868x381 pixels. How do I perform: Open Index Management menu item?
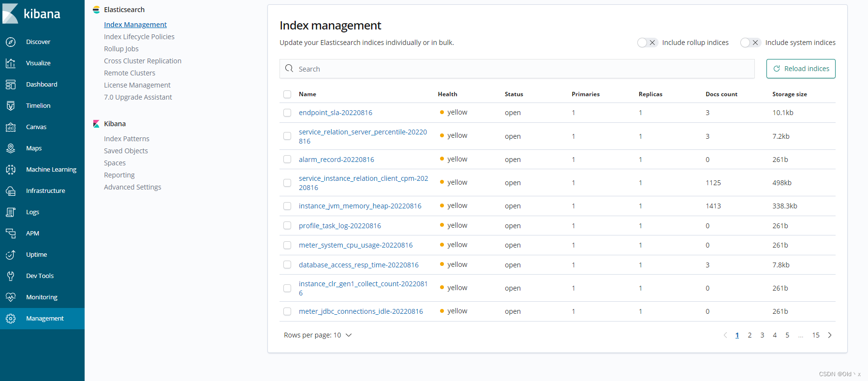[135, 25]
